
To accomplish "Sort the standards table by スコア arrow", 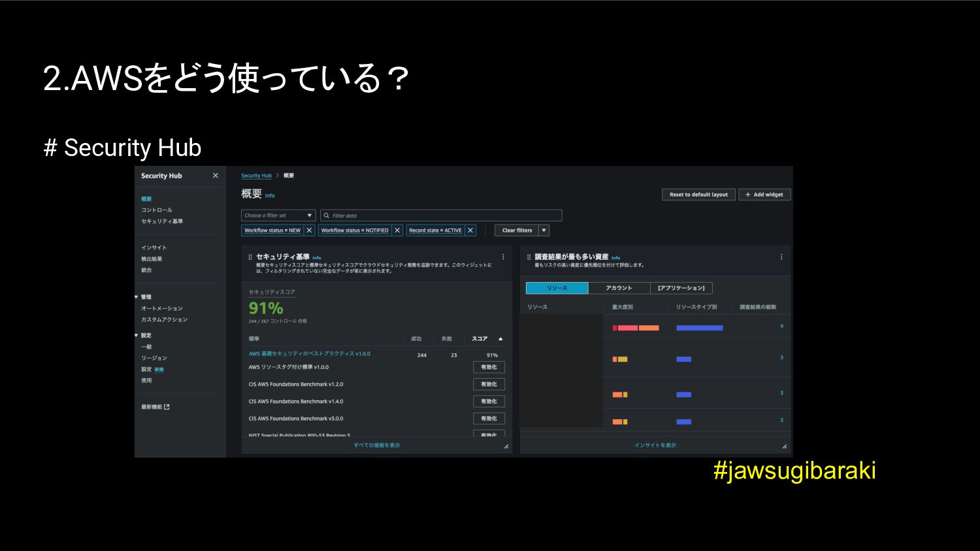I will (x=500, y=339).
